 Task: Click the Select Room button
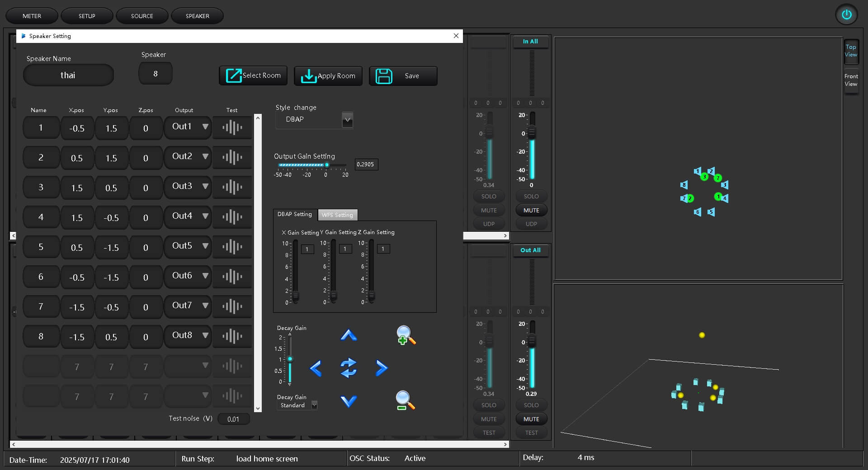[253, 75]
